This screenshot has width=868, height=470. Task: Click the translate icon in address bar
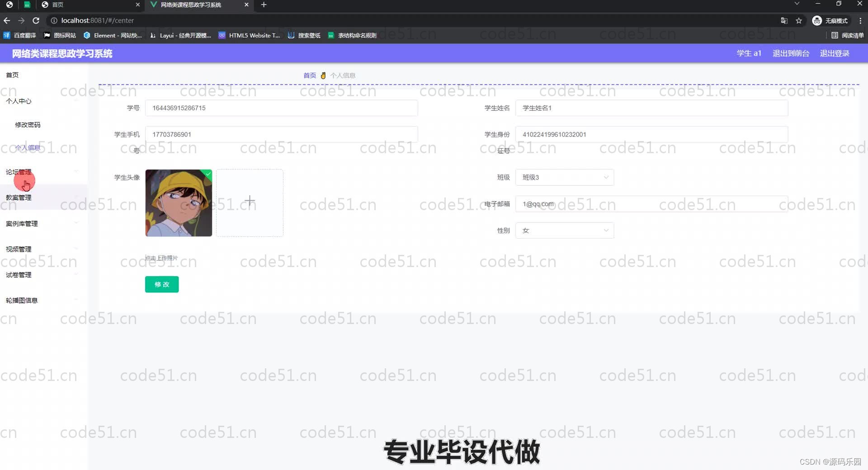(784, 21)
